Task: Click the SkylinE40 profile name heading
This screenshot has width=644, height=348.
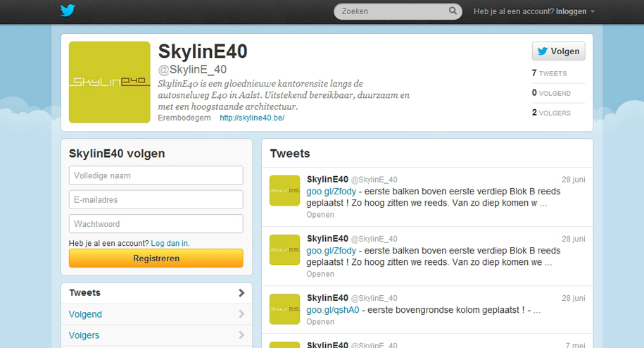Action: coord(203,51)
